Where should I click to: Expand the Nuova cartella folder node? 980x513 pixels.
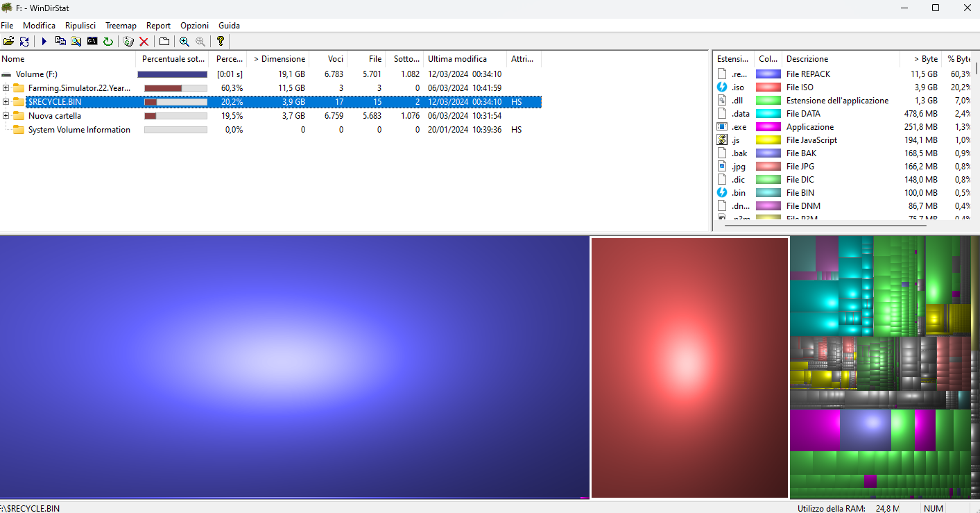pos(6,116)
